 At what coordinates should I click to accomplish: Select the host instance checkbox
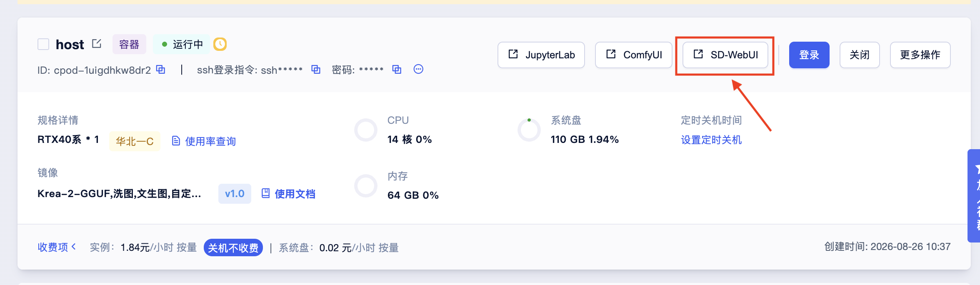(43, 44)
